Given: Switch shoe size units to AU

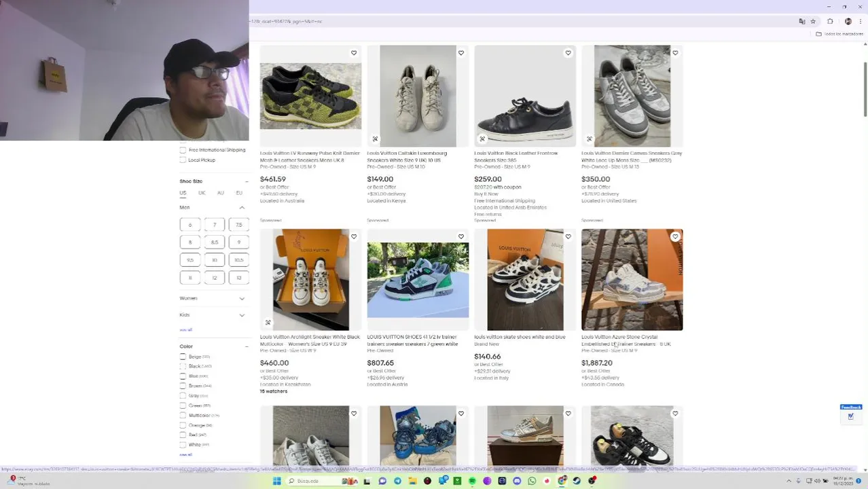Looking at the screenshot, I should tap(221, 193).
